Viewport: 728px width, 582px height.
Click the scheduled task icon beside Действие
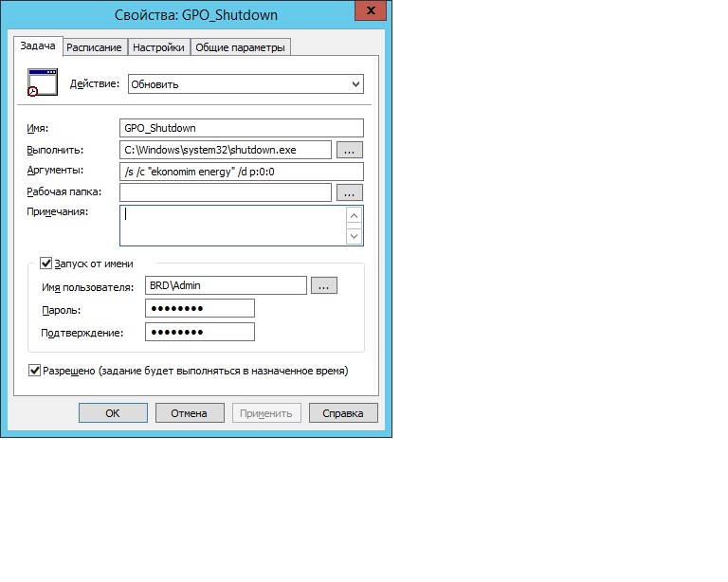point(43,82)
